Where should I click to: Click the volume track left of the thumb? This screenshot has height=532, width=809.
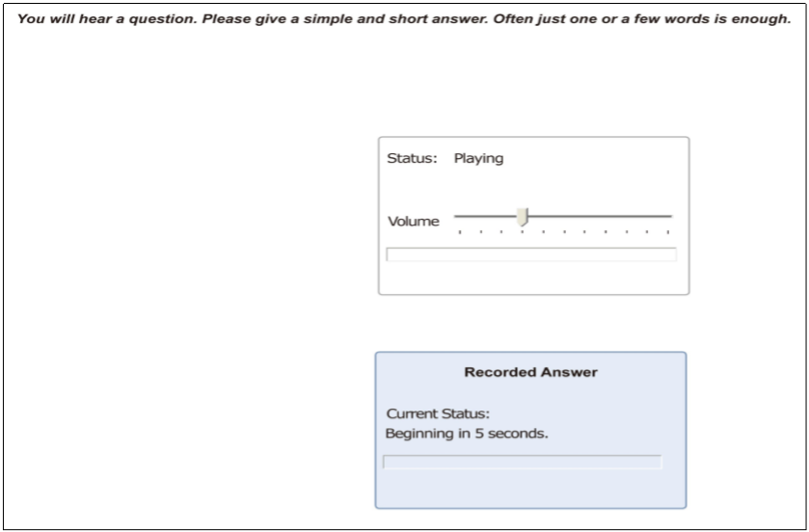(486, 216)
